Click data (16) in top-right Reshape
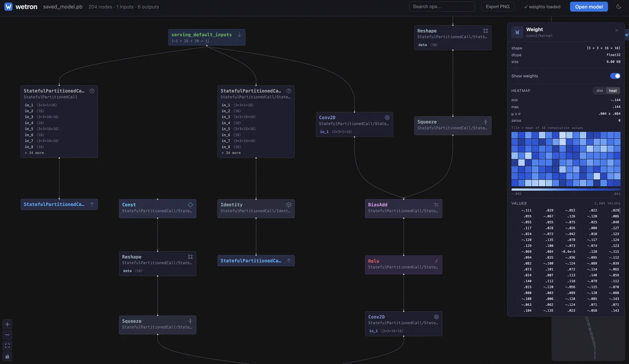 428,45
